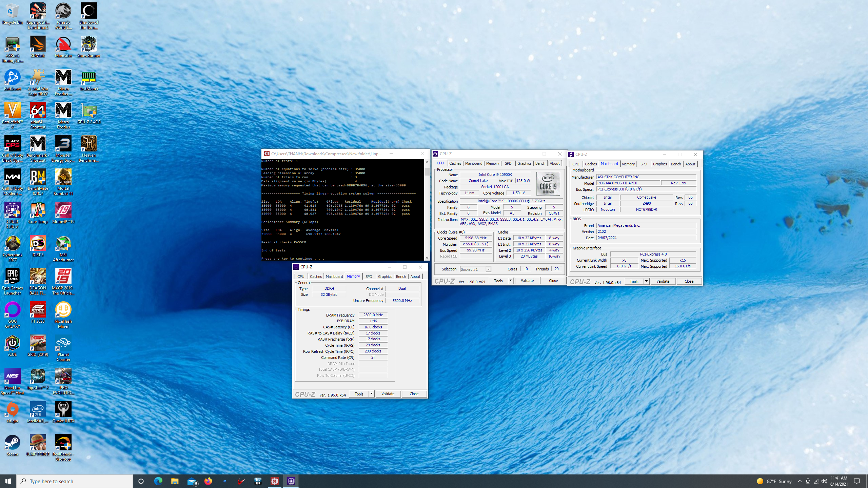Click Tools button in the CPU-Z Mainboard window
Viewport: 868px width, 488px height.
pos(634,281)
